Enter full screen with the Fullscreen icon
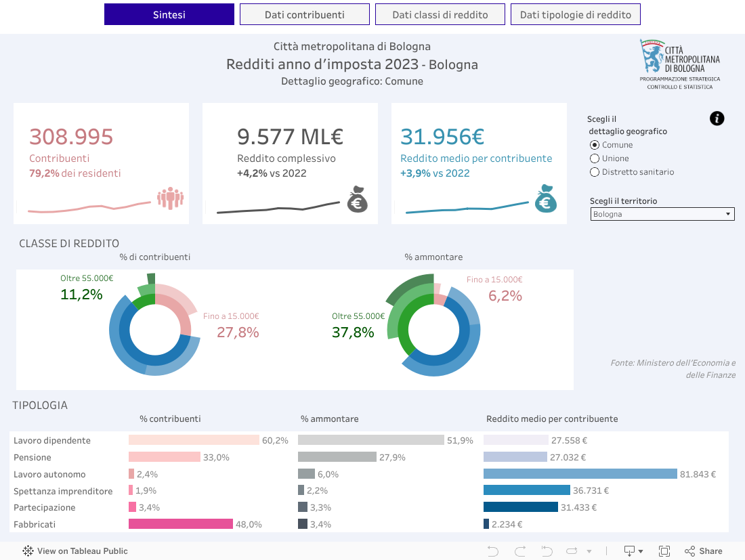The height and width of the screenshot is (560, 745). click(x=664, y=551)
